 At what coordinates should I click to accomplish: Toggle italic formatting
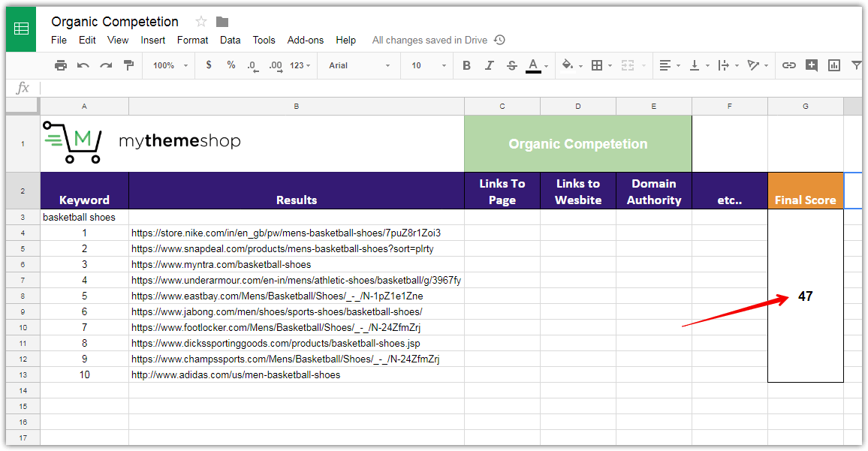[x=490, y=65]
